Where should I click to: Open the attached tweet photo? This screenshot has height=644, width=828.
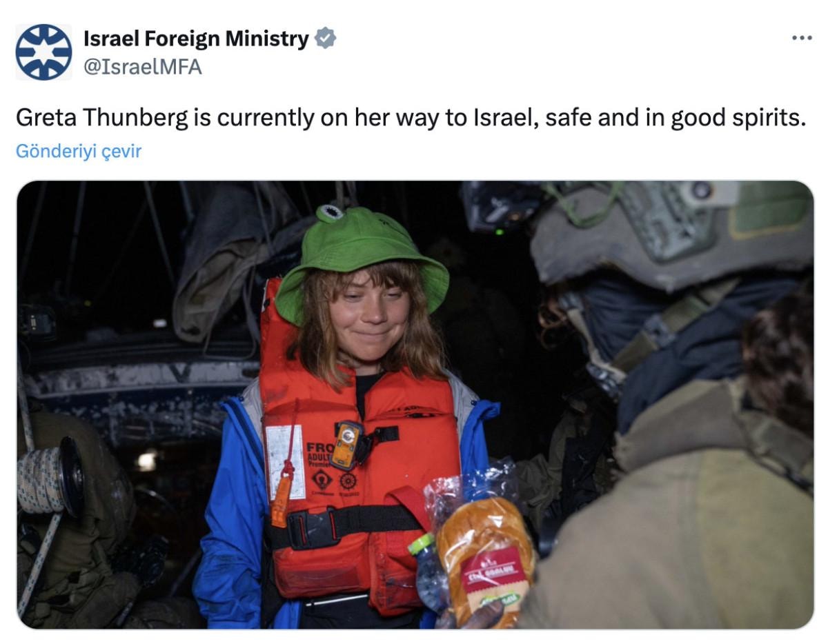click(x=415, y=405)
